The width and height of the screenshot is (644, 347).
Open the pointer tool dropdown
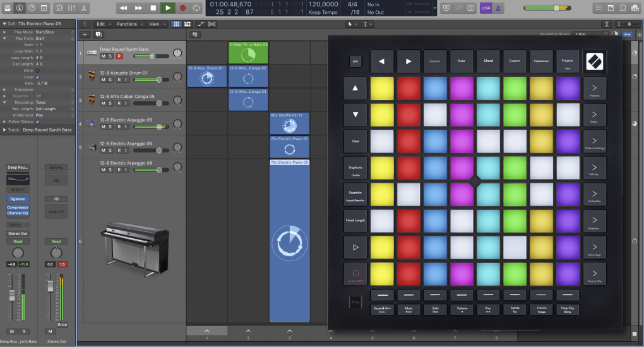point(352,24)
